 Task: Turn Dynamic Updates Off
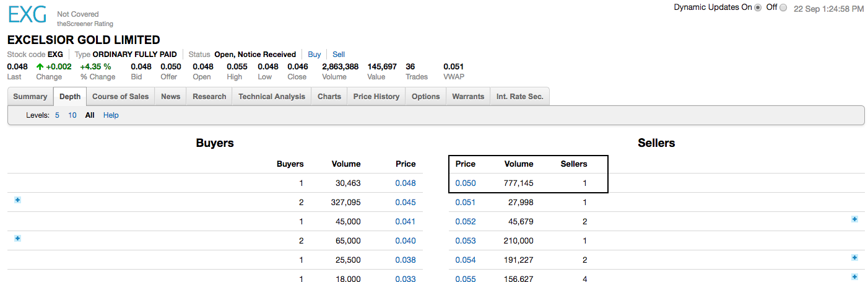coord(783,7)
